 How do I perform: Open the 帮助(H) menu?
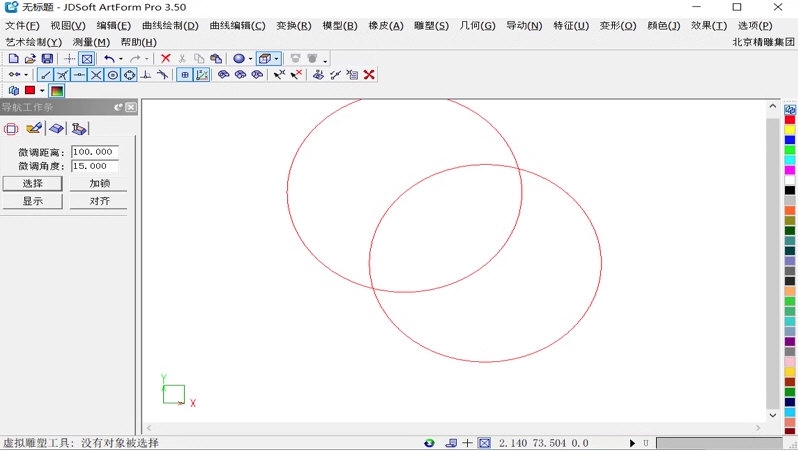138,42
